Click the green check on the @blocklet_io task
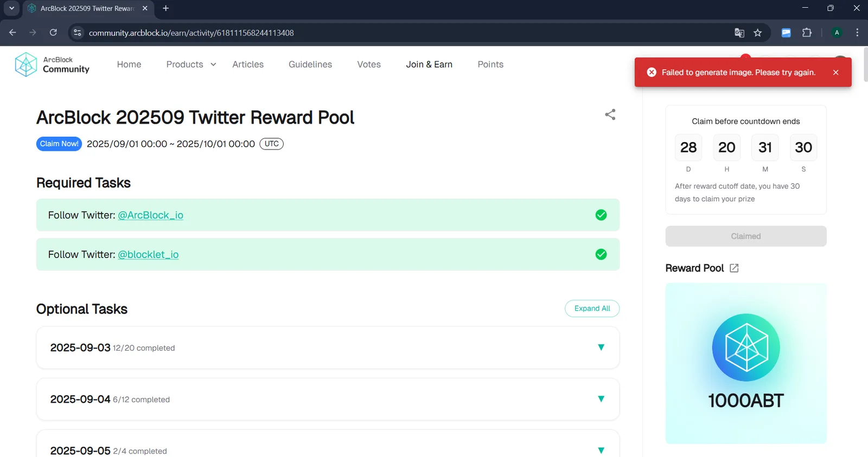The height and width of the screenshot is (457, 868). coord(601,254)
